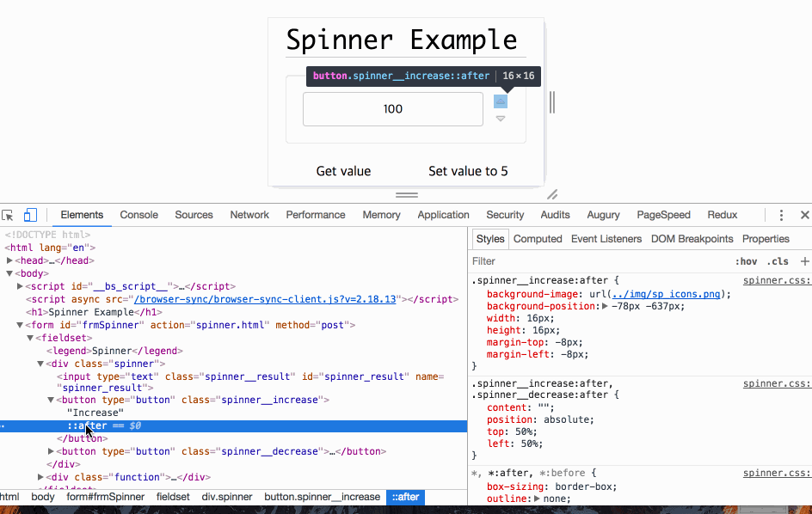Expand the outline shorthand triangle
This screenshot has height=514, width=812.
click(x=537, y=499)
